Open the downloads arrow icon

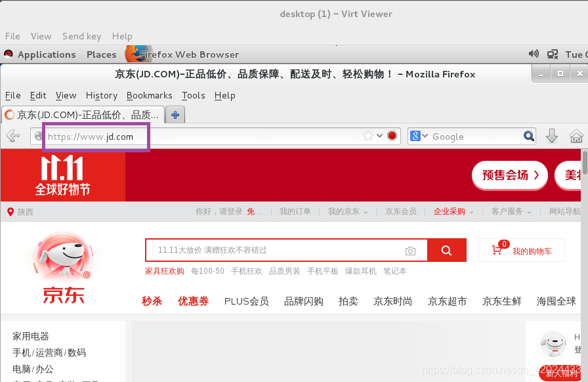(552, 136)
